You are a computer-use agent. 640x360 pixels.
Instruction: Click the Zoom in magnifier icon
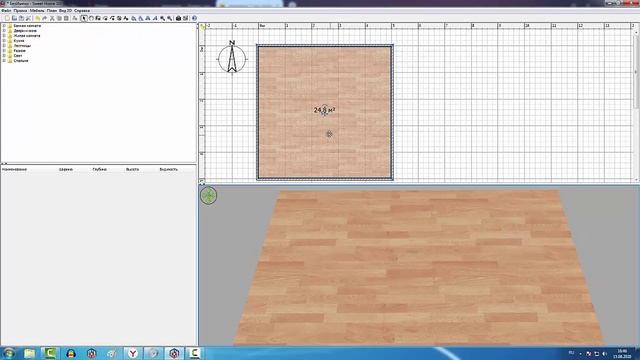(162, 18)
